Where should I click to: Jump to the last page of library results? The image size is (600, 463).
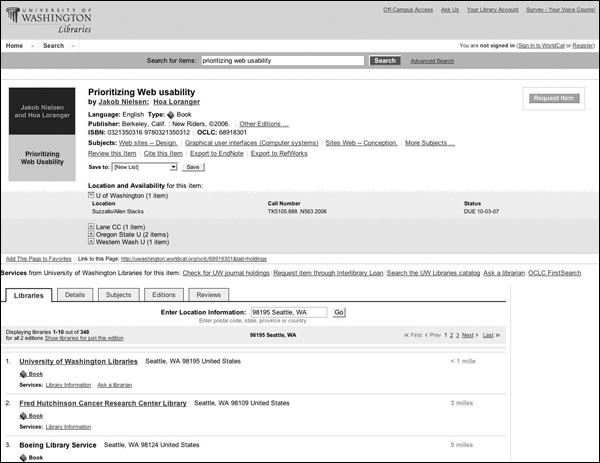[488, 335]
